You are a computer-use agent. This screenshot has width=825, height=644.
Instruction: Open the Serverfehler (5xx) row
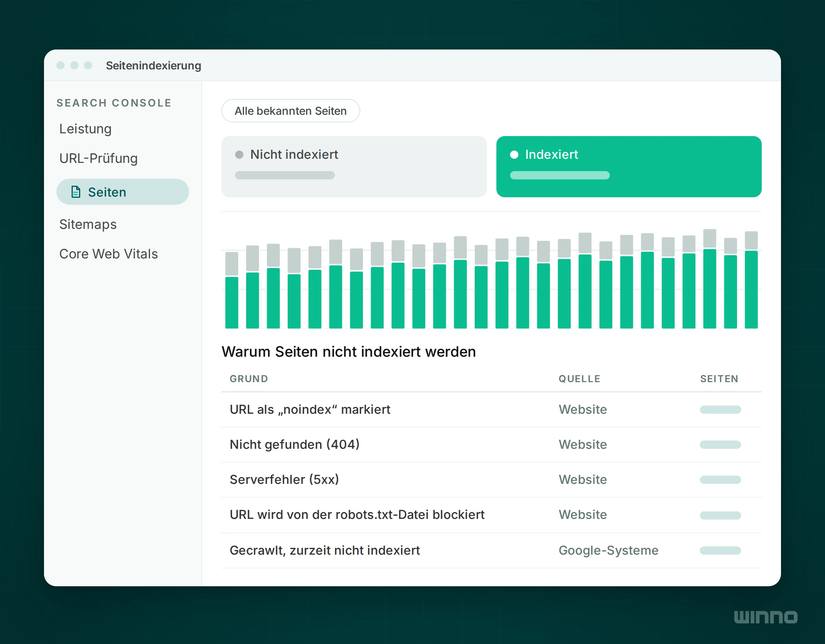click(x=492, y=480)
